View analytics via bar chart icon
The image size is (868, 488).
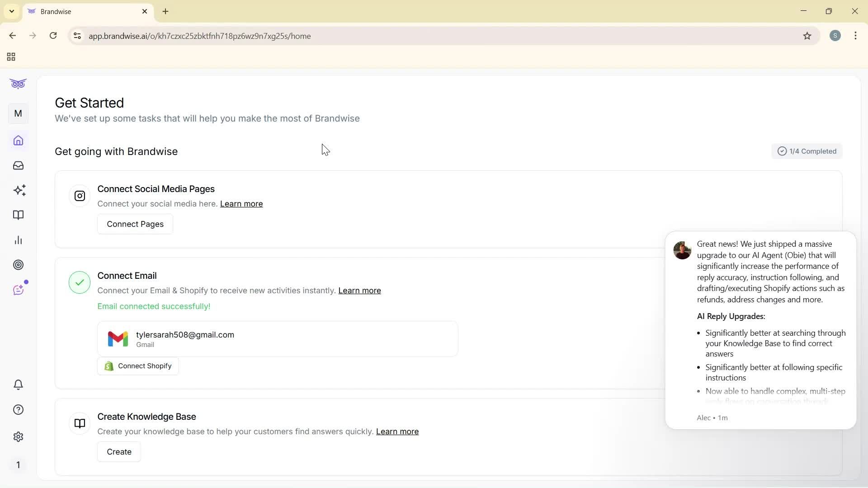[18, 240]
